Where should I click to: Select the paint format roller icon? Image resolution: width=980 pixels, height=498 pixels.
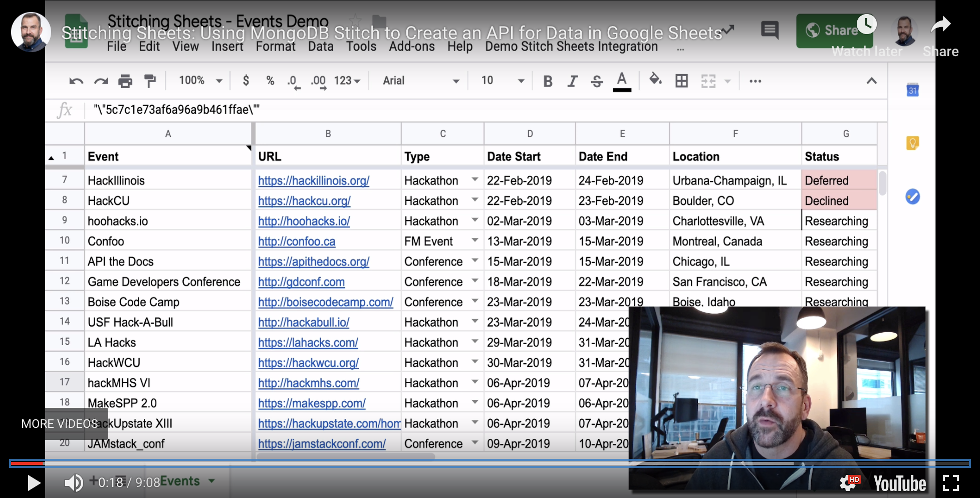pyautogui.click(x=150, y=81)
